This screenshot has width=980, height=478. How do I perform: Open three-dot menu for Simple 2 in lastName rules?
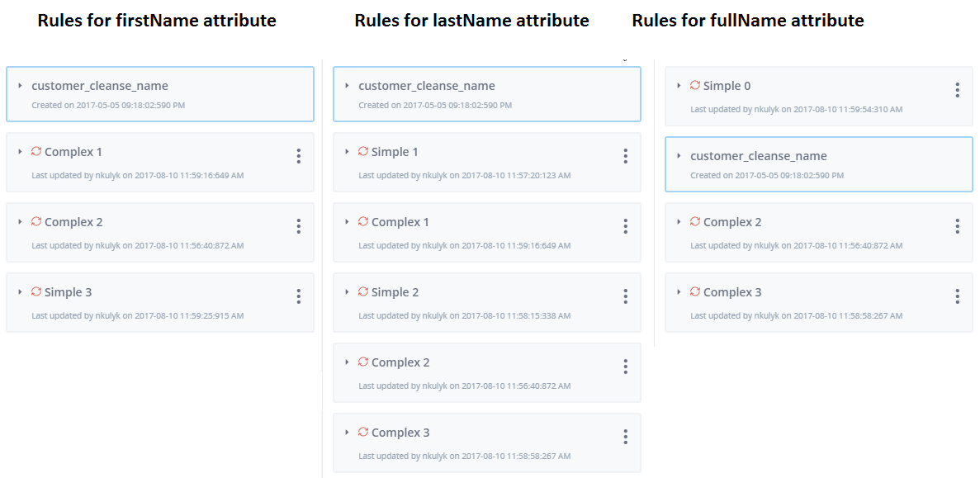pyautogui.click(x=626, y=296)
